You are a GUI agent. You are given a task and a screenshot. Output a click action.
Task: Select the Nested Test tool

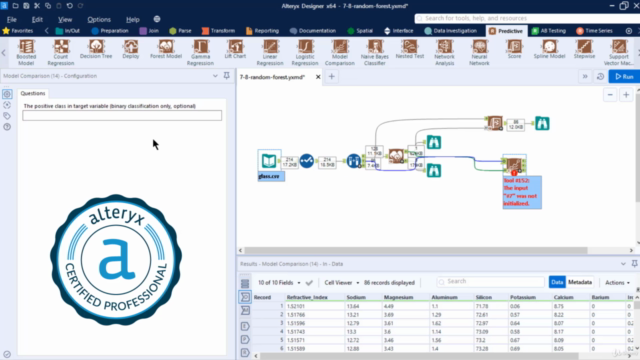pyautogui.click(x=410, y=50)
